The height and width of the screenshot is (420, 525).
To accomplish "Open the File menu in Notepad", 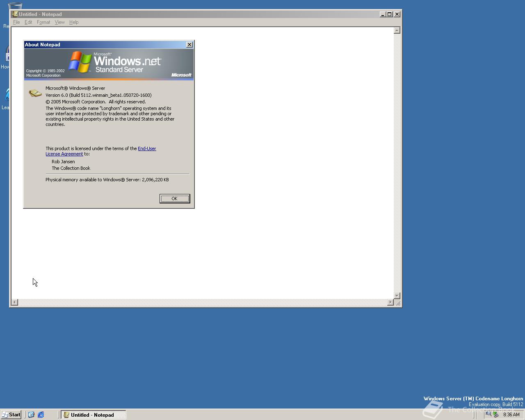I will coord(16,22).
